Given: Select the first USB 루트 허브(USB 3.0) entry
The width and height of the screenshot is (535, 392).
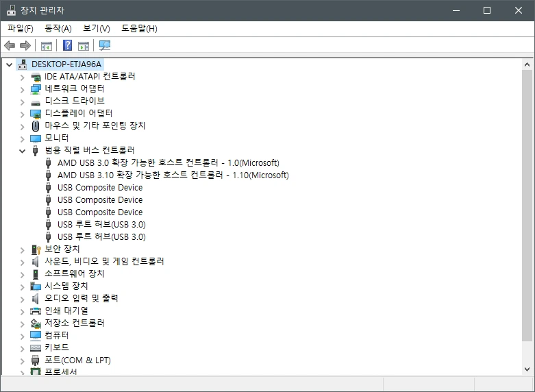Looking at the screenshot, I should (x=101, y=224).
